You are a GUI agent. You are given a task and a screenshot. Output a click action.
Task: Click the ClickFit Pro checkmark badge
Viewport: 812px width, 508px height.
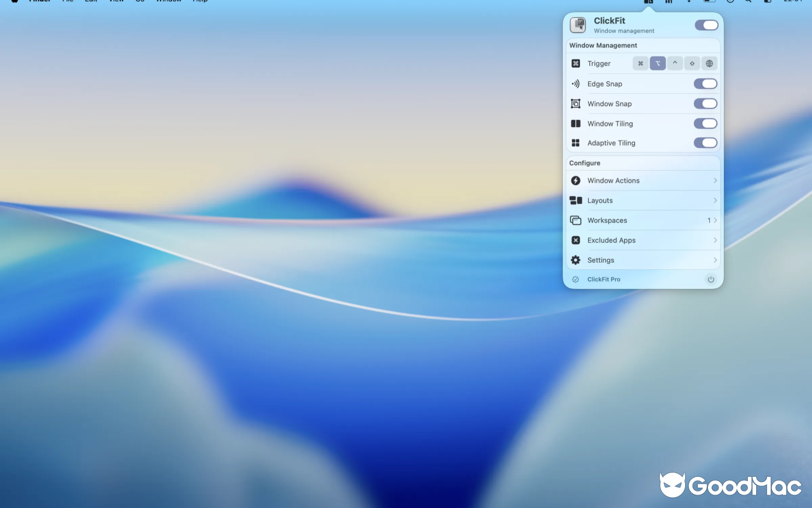tap(575, 279)
